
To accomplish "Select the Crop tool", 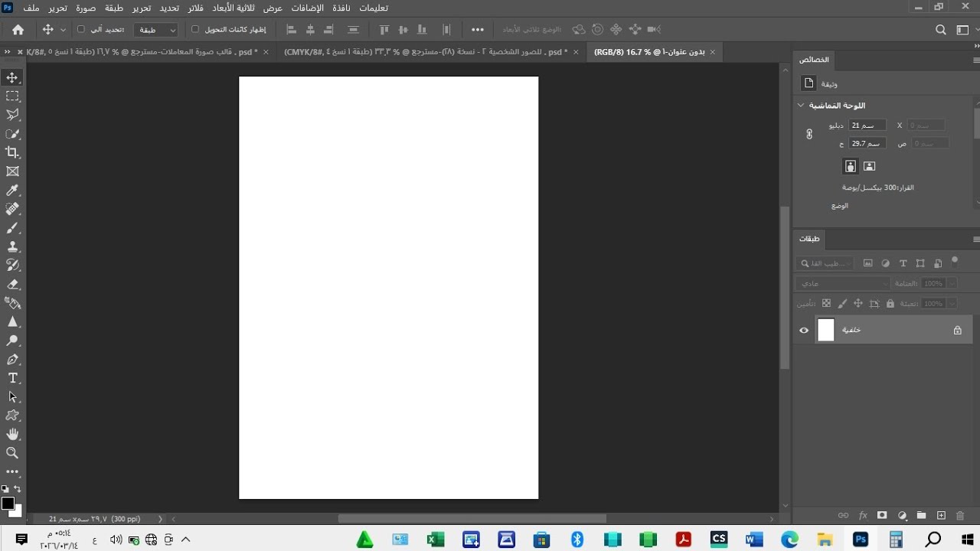I will (x=12, y=152).
